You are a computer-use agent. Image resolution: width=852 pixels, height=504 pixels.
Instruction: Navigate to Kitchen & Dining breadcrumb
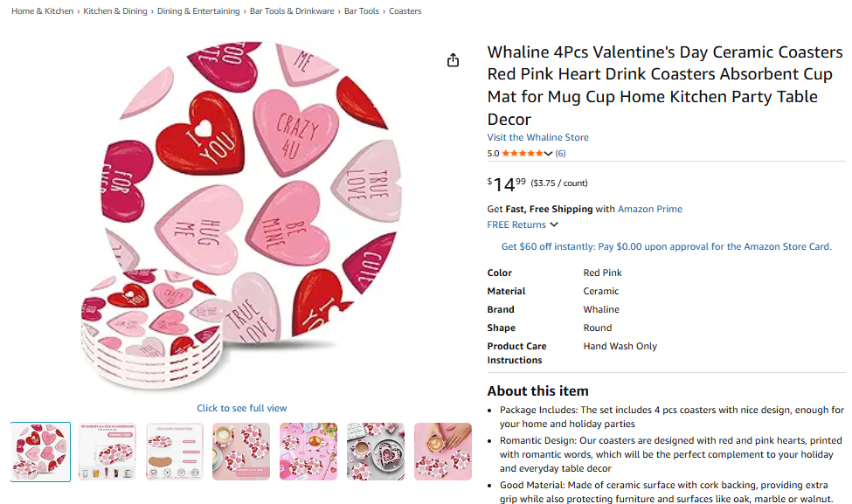coord(116,11)
